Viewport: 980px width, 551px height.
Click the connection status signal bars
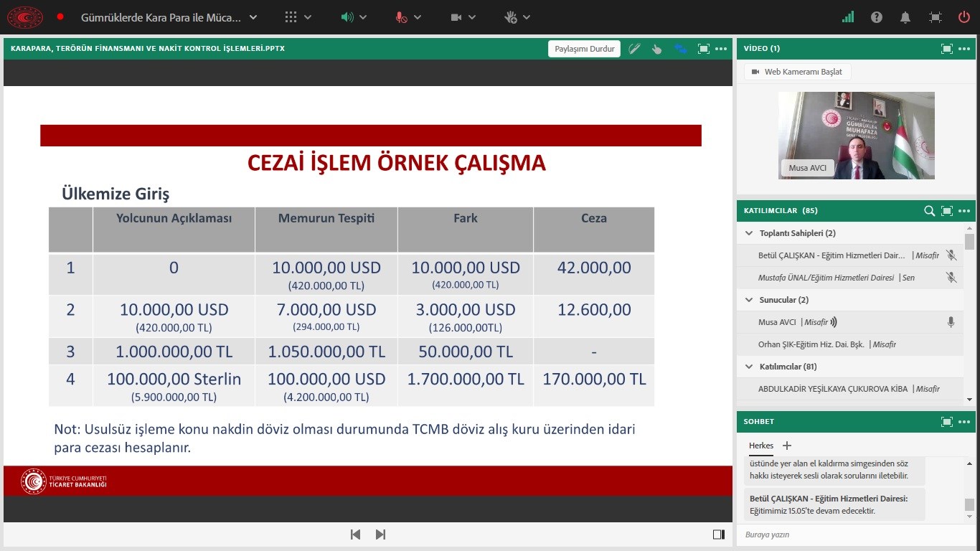[x=848, y=17]
